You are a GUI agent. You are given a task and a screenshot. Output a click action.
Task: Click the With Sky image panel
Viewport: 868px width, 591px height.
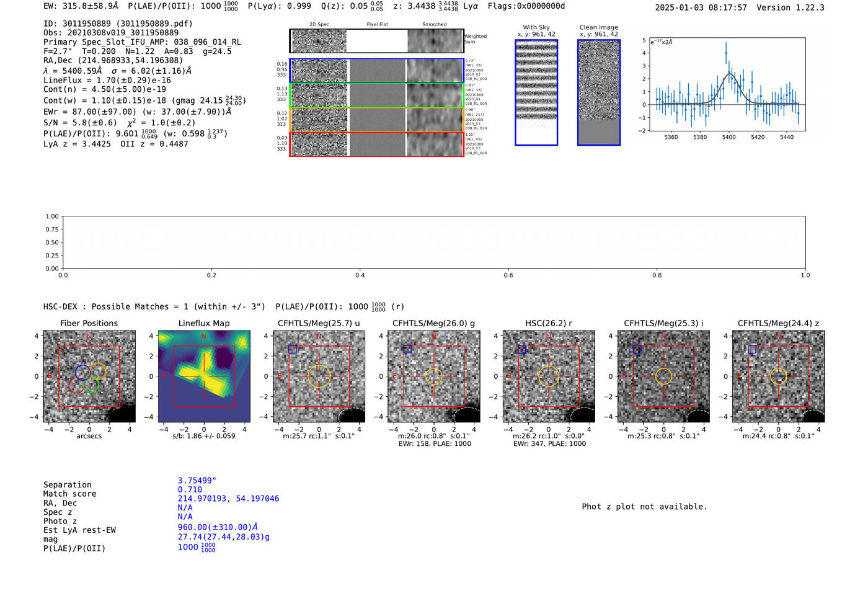pyautogui.click(x=536, y=92)
